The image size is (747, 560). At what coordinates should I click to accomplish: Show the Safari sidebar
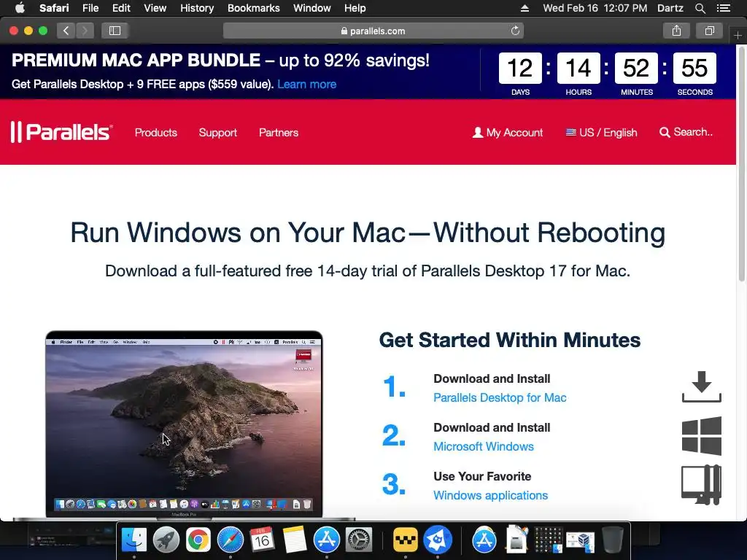pyautogui.click(x=115, y=31)
